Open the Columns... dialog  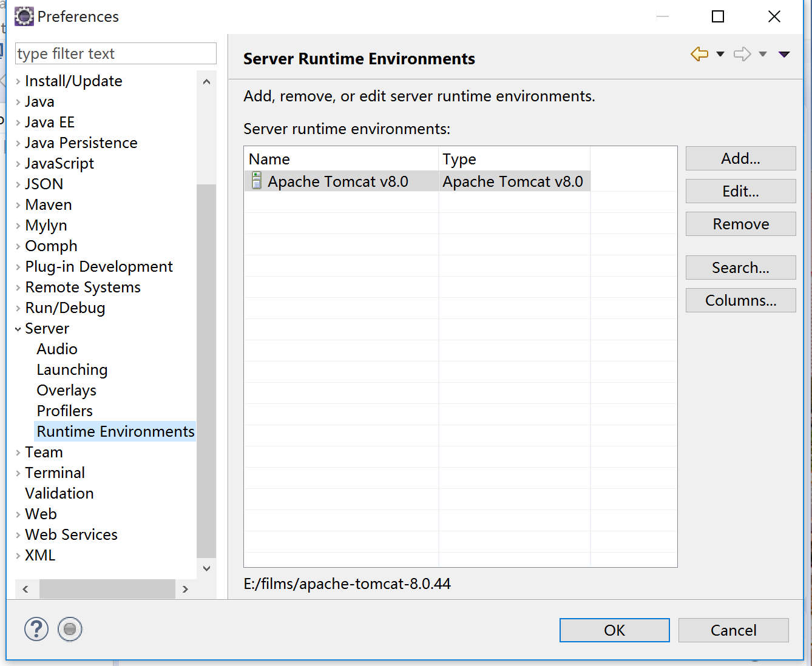pyautogui.click(x=740, y=300)
